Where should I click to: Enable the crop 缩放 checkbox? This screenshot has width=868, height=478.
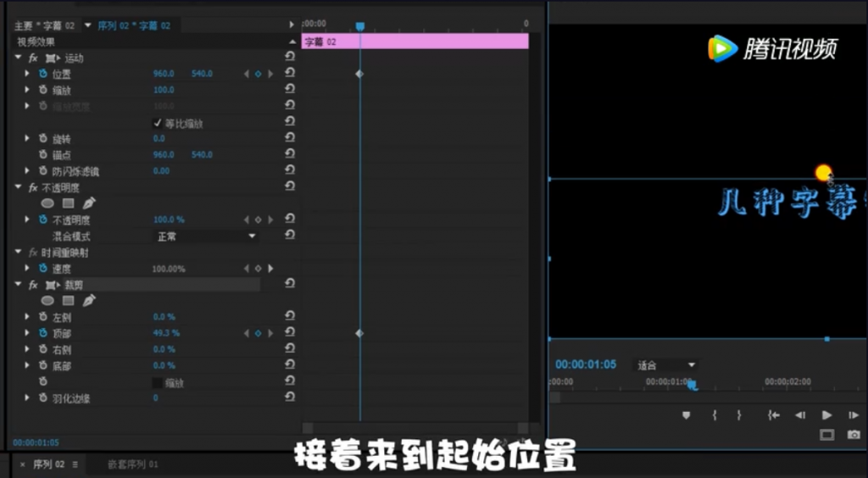[x=158, y=382]
